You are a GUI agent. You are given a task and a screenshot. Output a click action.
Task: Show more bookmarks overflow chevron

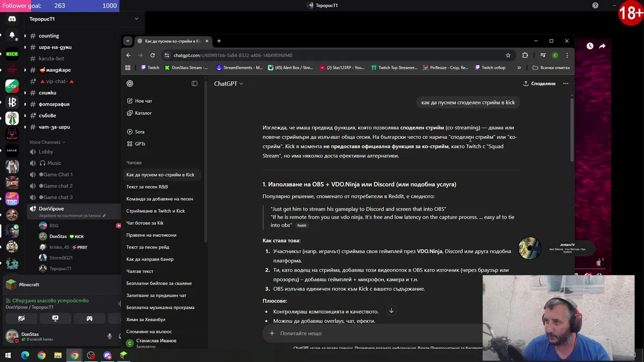point(519,67)
